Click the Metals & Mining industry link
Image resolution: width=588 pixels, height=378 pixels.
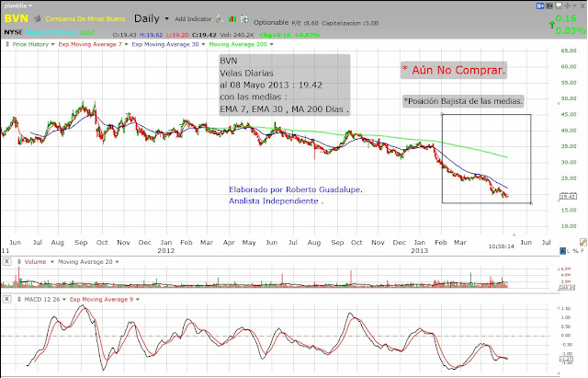(51, 33)
